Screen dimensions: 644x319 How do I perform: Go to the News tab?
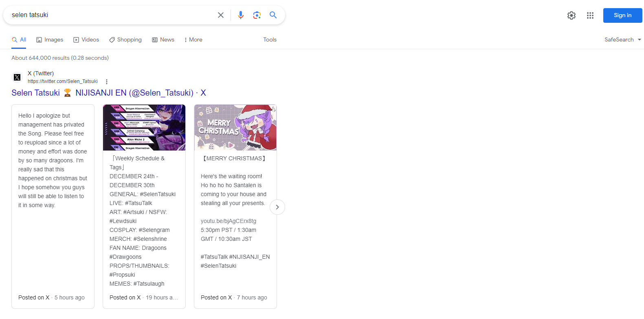point(163,39)
